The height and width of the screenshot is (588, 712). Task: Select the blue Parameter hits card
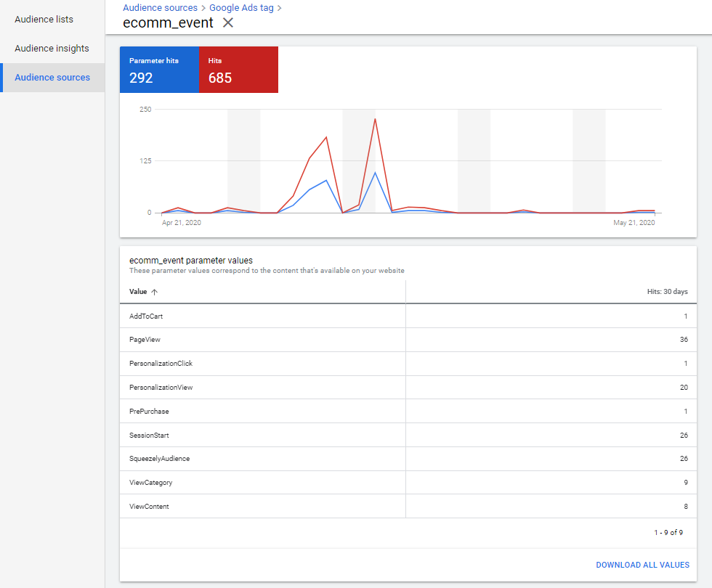(159, 70)
